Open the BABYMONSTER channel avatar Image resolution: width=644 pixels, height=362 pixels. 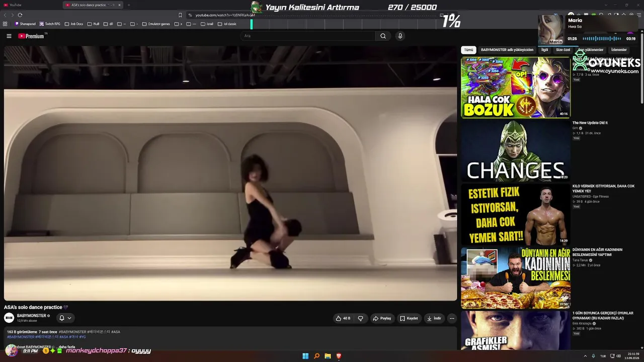(x=9, y=318)
